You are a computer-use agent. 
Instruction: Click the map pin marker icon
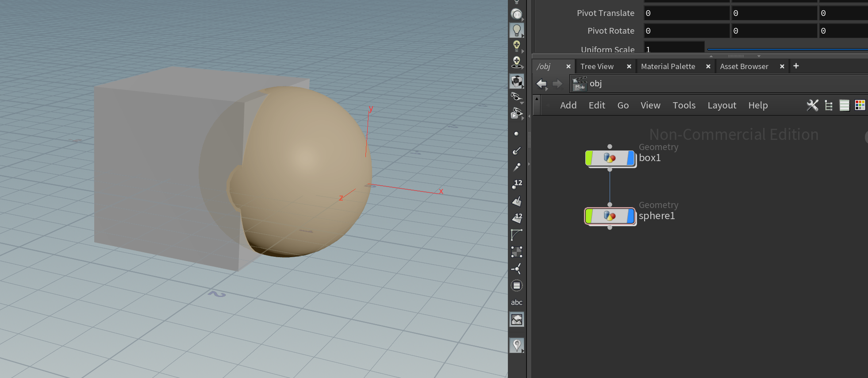coord(516,345)
